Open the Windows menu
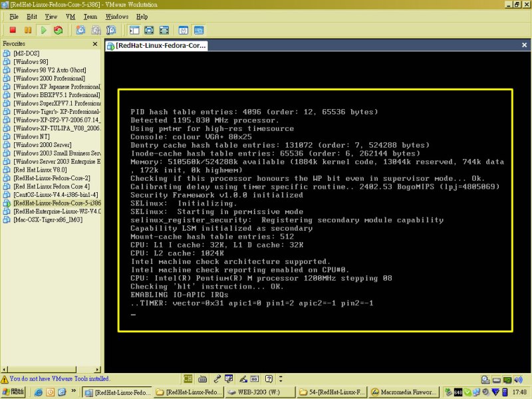Screen dimensions: 532x399 (x=117, y=17)
